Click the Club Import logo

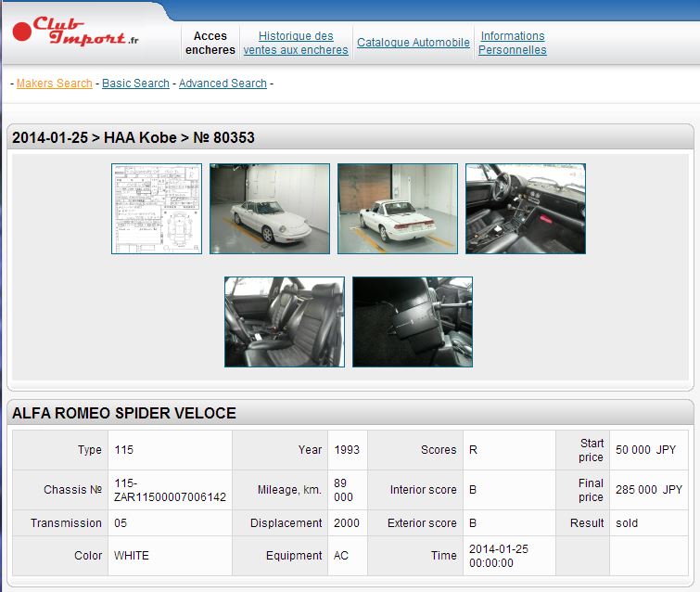coord(75,32)
